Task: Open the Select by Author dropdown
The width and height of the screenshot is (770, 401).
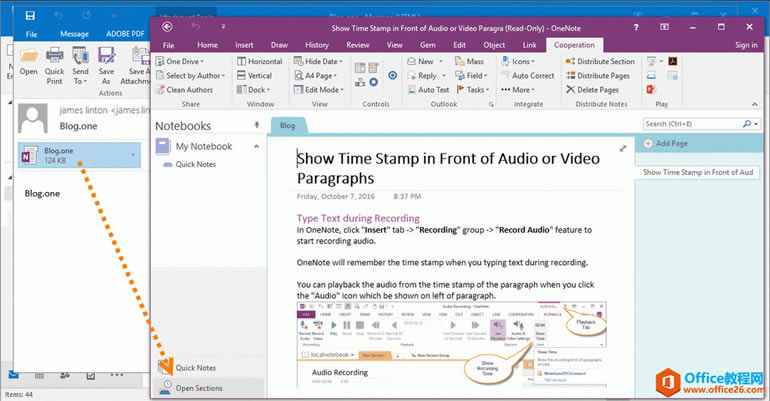Action: pos(190,76)
